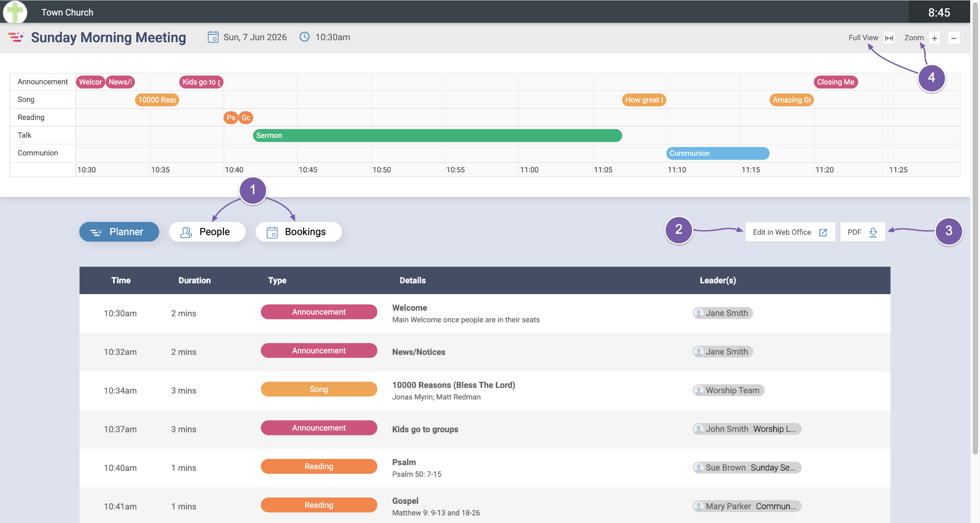Click the Sunday Morning Meeting heading
Screen dimensions: 980x523
pos(108,37)
